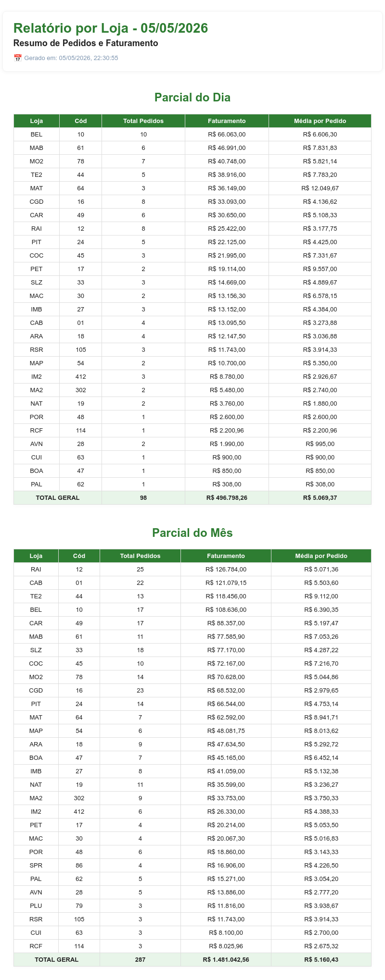Click the monthly total R$ 1.481.042,56

(226, 960)
